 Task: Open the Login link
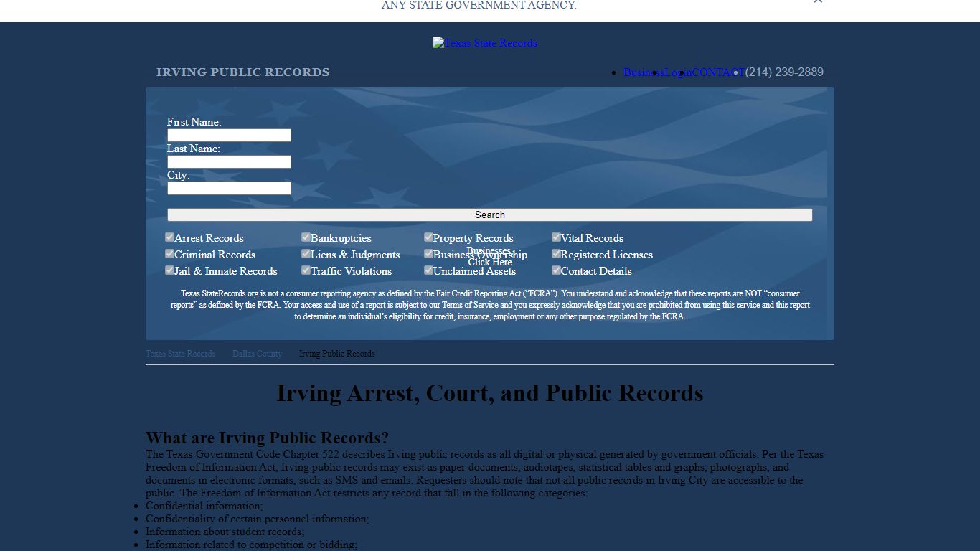click(x=678, y=72)
